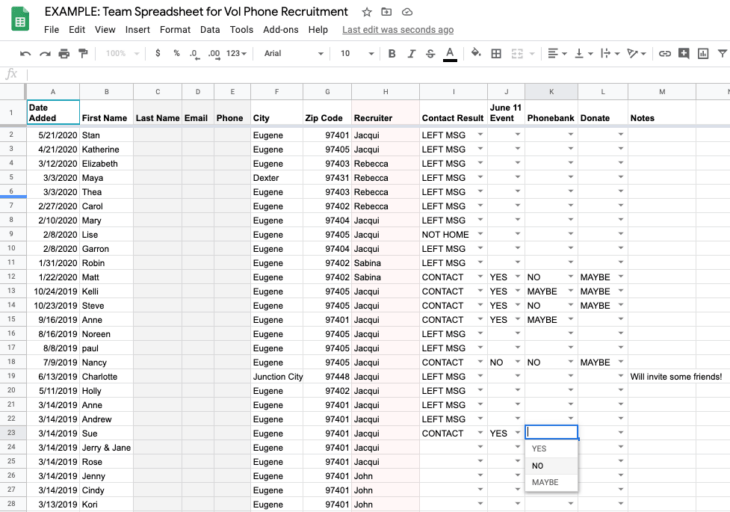Click the Undo arrow icon
Viewport: 730px width, 512px height.
pos(25,54)
